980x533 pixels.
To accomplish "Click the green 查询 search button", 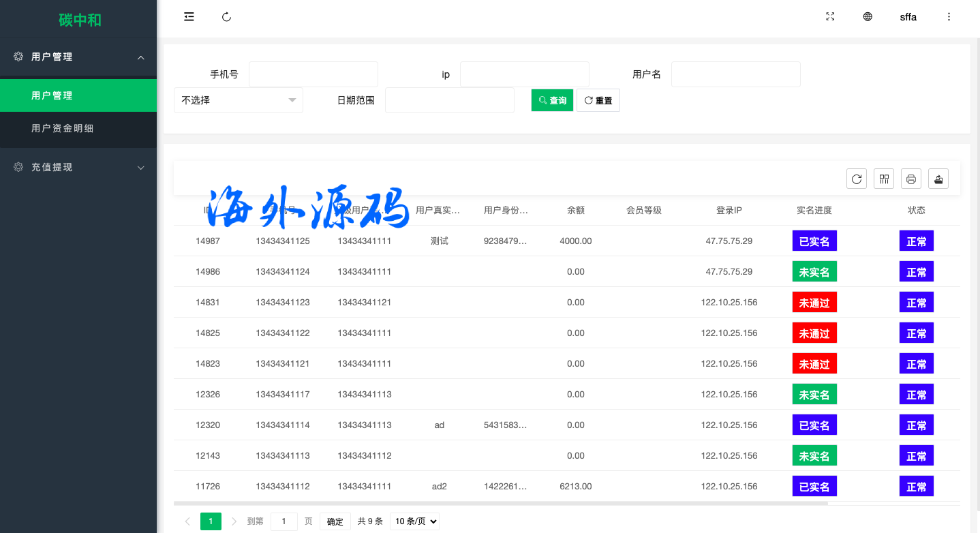I will click(x=552, y=100).
